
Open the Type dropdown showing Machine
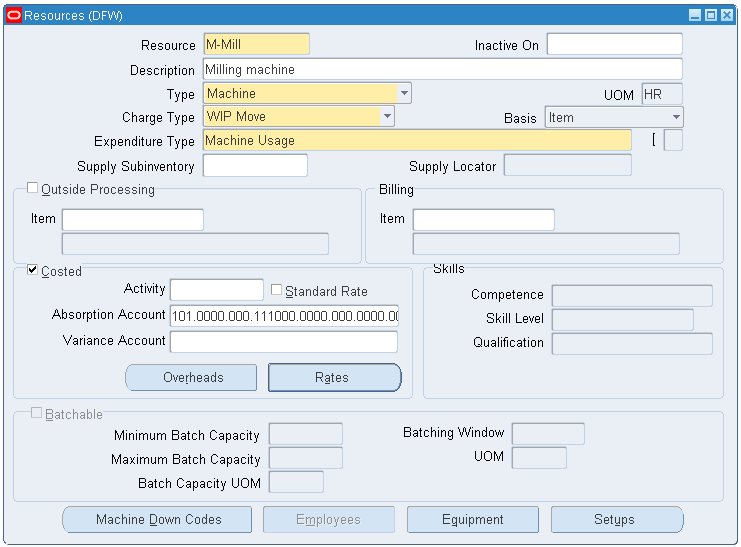405,93
